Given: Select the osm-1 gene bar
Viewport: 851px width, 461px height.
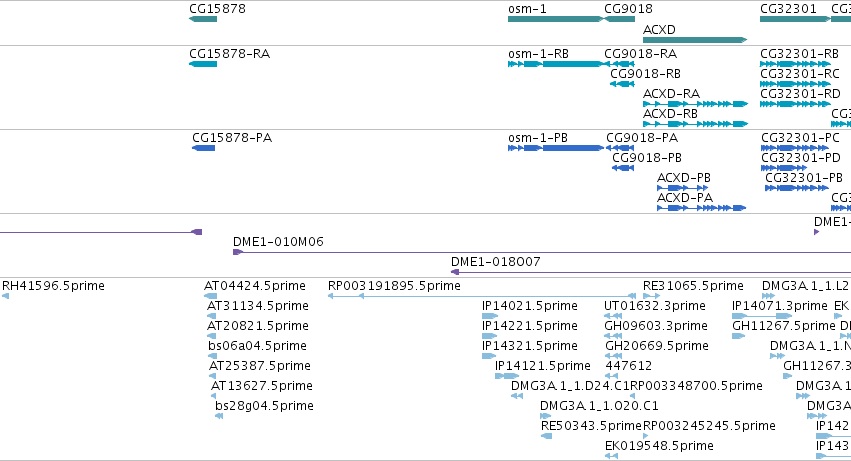Looking at the screenshot, I should click(x=555, y=19).
